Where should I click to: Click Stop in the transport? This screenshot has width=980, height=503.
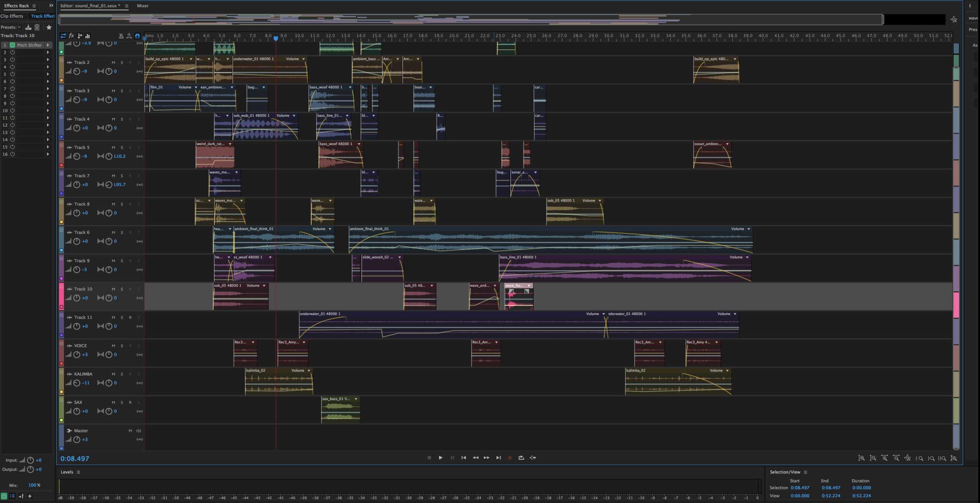pyautogui.click(x=429, y=458)
